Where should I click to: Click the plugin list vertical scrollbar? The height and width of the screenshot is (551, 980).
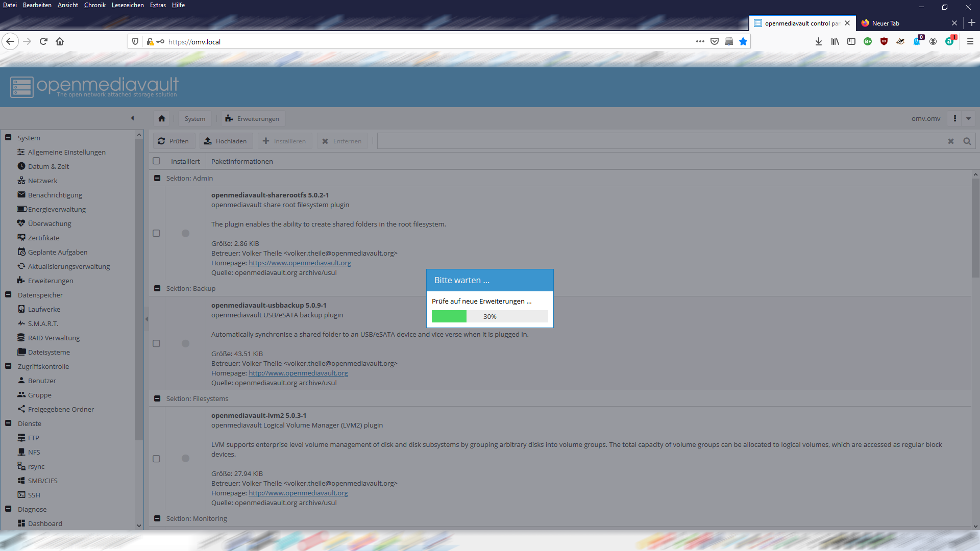pyautogui.click(x=975, y=227)
